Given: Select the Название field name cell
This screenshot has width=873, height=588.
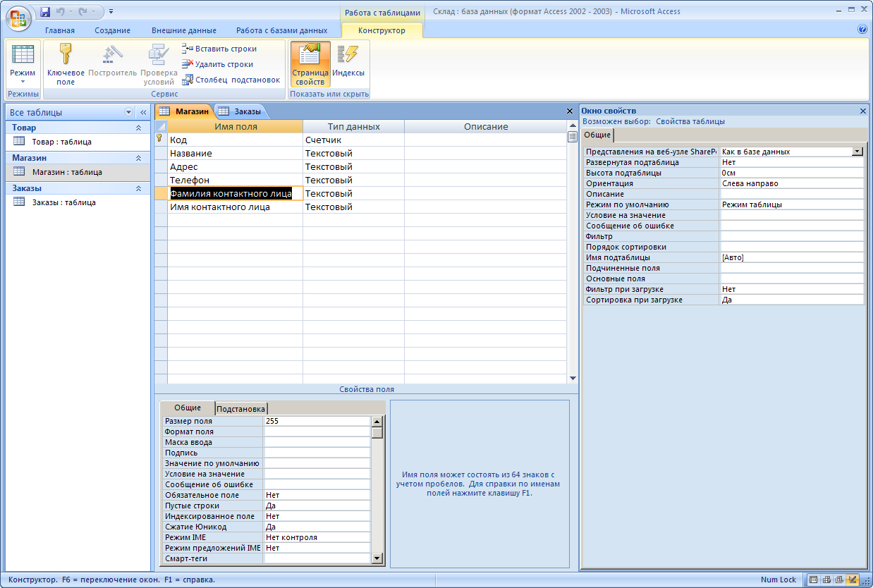Looking at the screenshot, I should pyautogui.click(x=236, y=153).
